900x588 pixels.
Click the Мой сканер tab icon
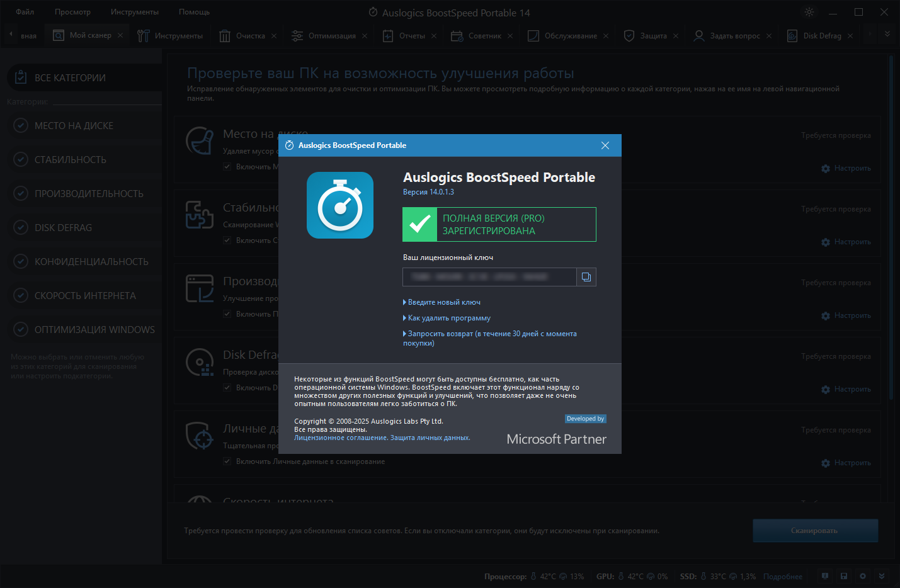click(59, 36)
